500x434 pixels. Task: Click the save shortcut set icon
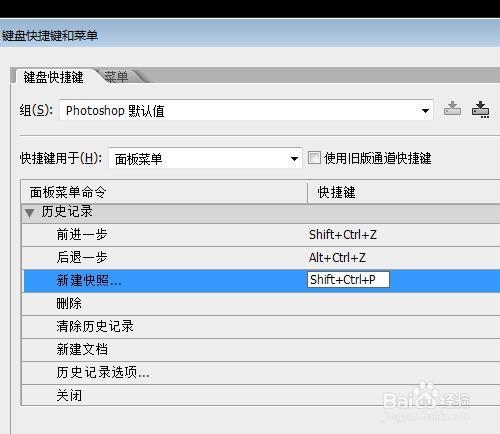coord(452,109)
